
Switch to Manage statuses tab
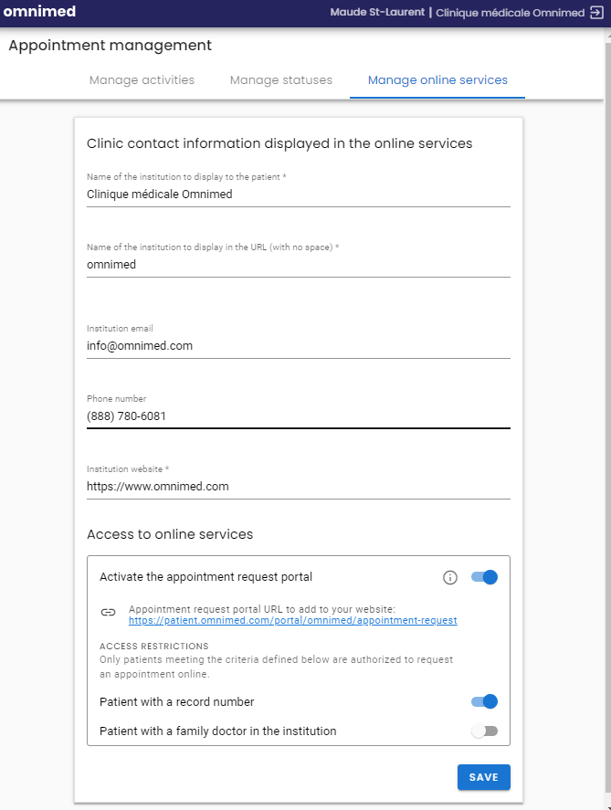pyautogui.click(x=281, y=80)
